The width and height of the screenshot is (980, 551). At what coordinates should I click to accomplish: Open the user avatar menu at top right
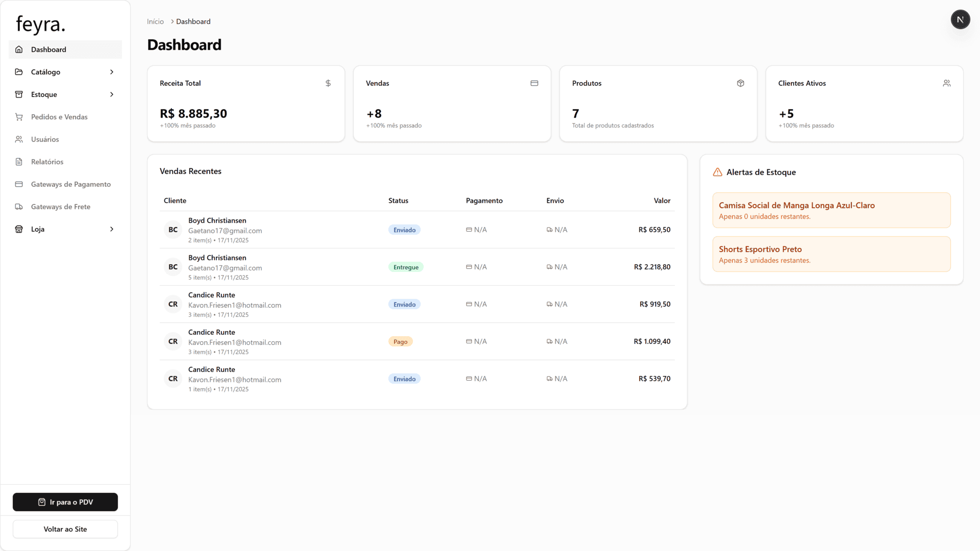pyautogui.click(x=960, y=19)
